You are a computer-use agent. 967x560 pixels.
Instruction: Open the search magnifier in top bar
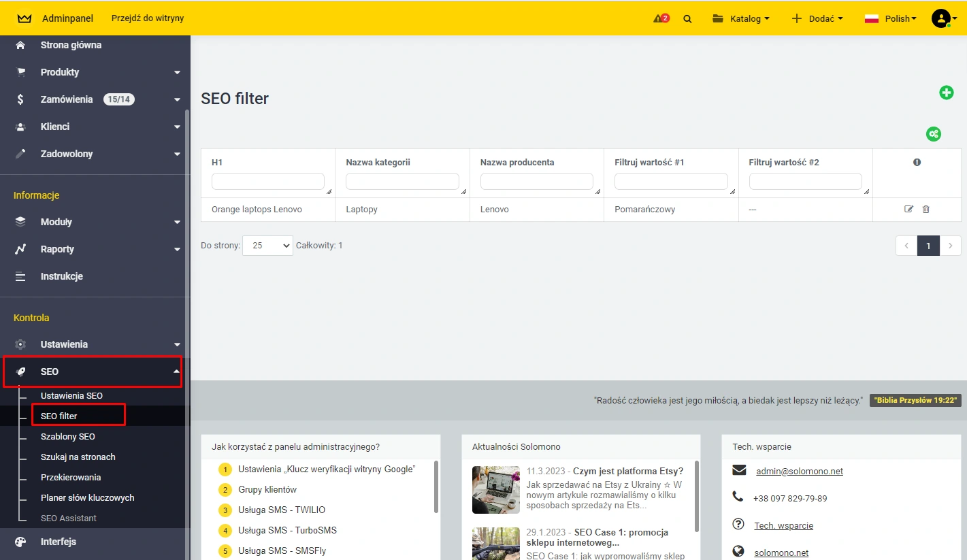coord(687,18)
